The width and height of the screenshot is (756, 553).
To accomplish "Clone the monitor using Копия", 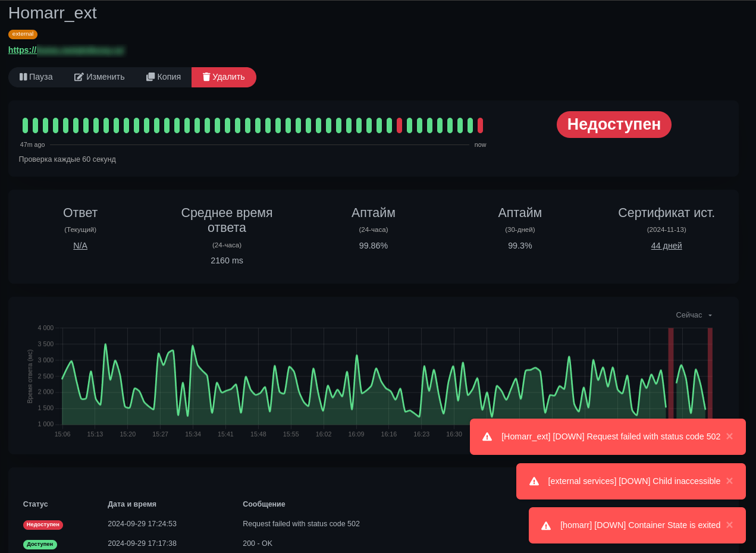I will pos(164,77).
